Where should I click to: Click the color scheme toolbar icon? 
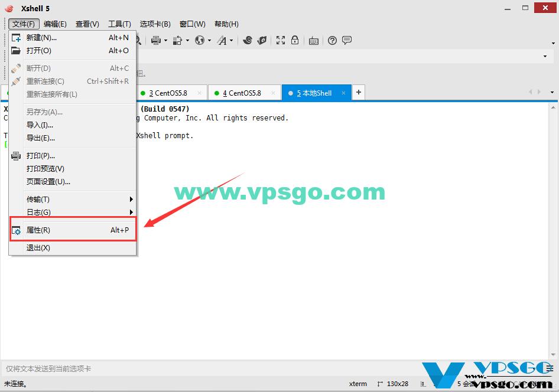pyautogui.click(x=177, y=40)
